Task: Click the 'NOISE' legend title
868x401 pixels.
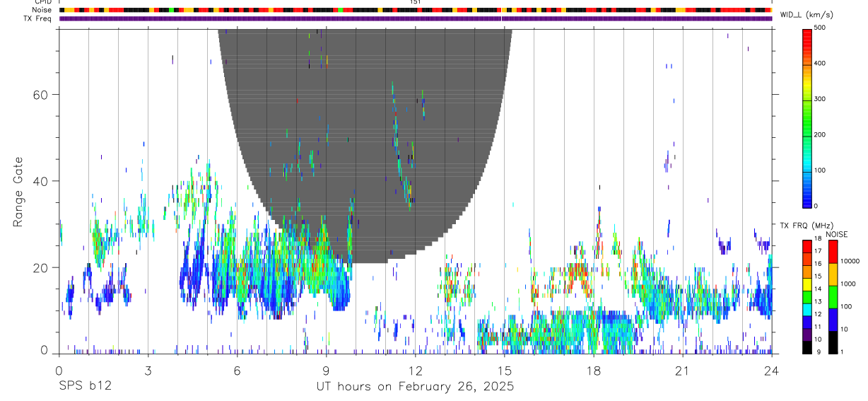Action: 837,234
